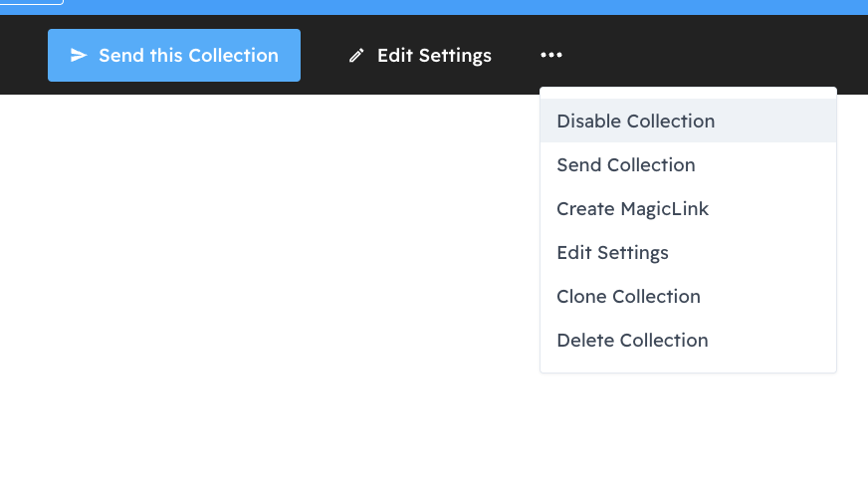The height and width of the screenshot is (504, 868).
Task: Select Create MagicLink menu option
Action: click(x=632, y=209)
